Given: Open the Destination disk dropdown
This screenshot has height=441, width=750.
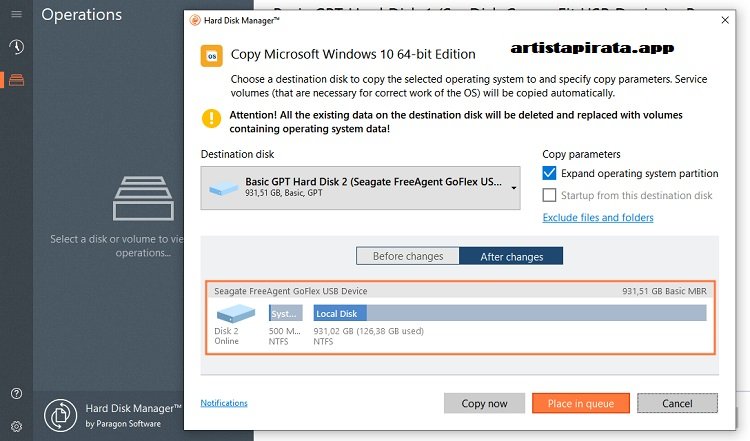Looking at the screenshot, I should [x=360, y=187].
